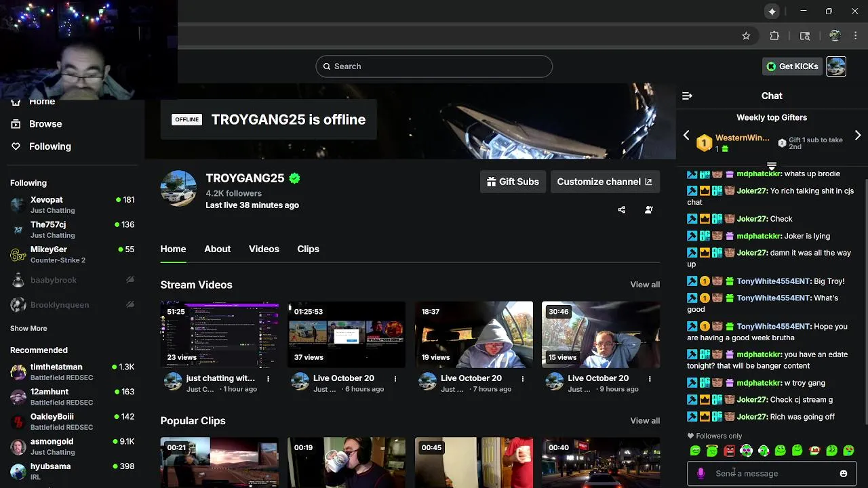Click the number one gifter medal icon
868x488 pixels.
(705, 143)
